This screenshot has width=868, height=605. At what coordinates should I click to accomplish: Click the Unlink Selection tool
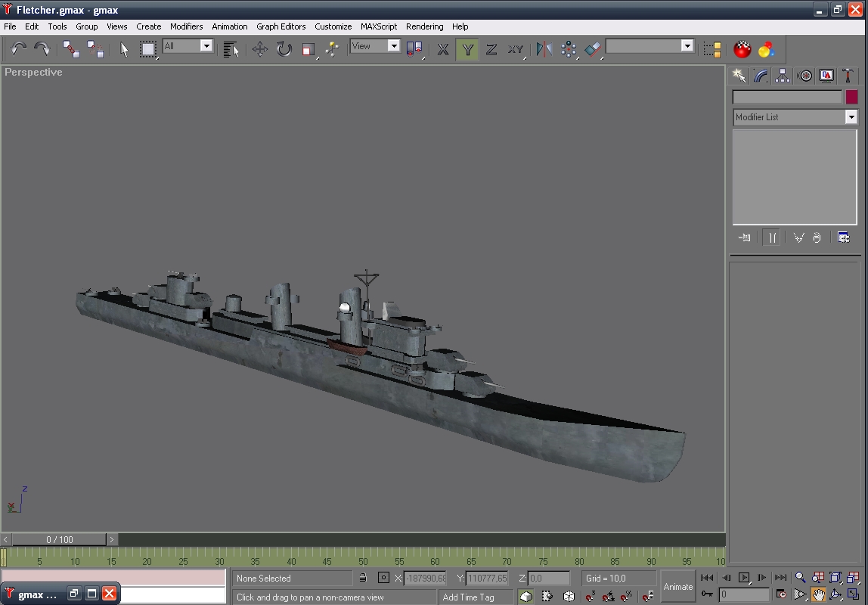(95, 49)
